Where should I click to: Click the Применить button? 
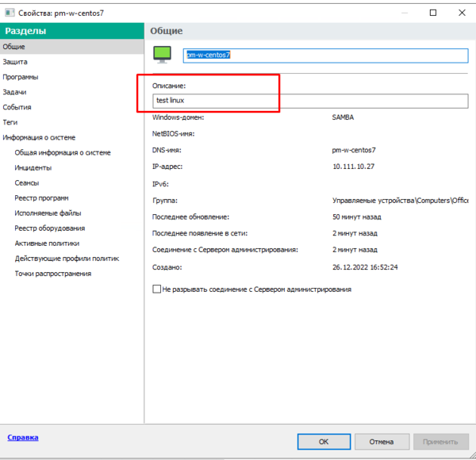click(x=440, y=442)
